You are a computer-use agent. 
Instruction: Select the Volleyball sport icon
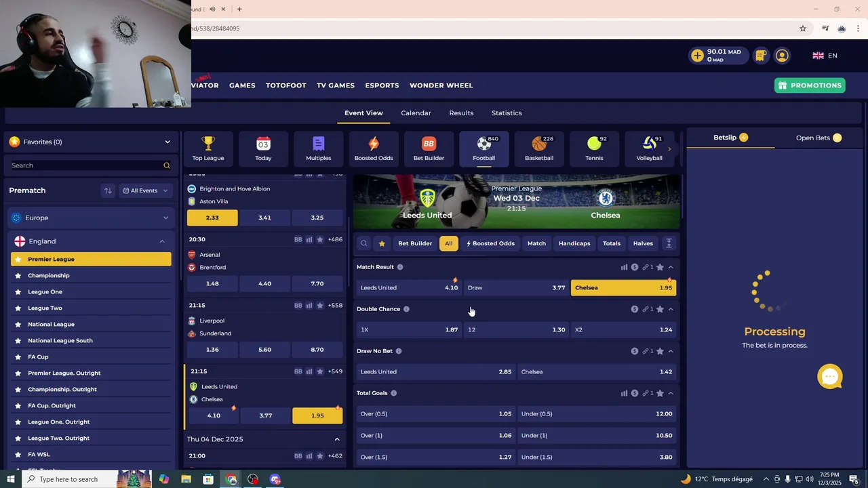pyautogui.click(x=649, y=148)
